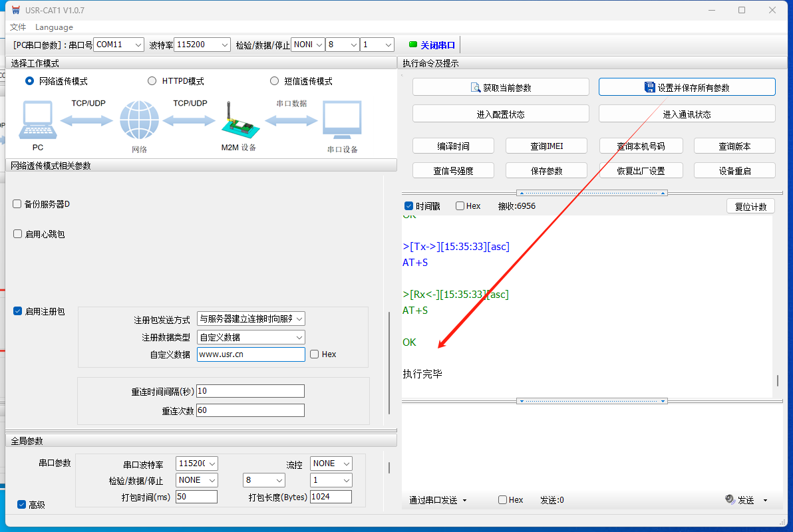793x532 pixels.
Task: Click the 恢复出厂设置 button
Action: [x=641, y=170]
